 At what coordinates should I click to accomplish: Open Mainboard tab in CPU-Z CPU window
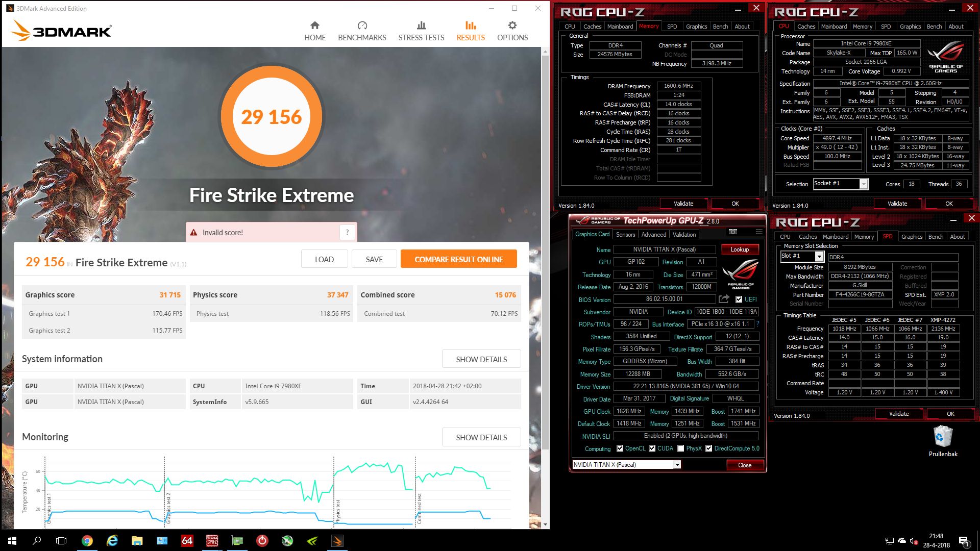tap(834, 27)
